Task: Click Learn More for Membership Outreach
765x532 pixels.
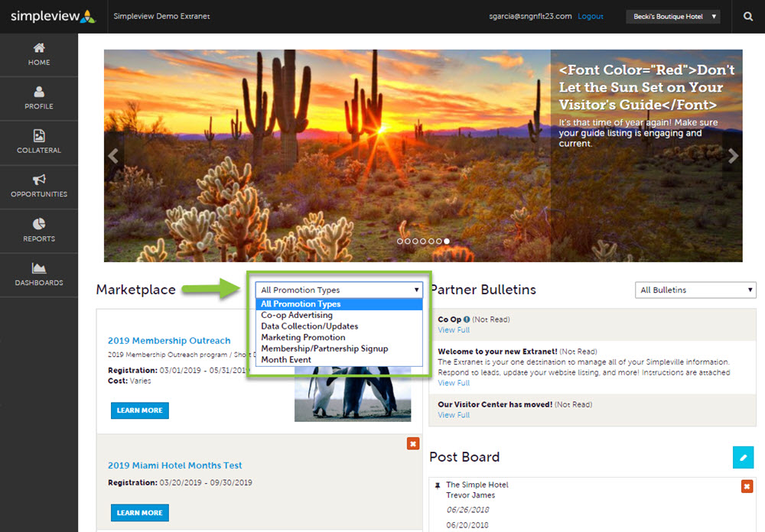Action: click(x=139, y=410)
